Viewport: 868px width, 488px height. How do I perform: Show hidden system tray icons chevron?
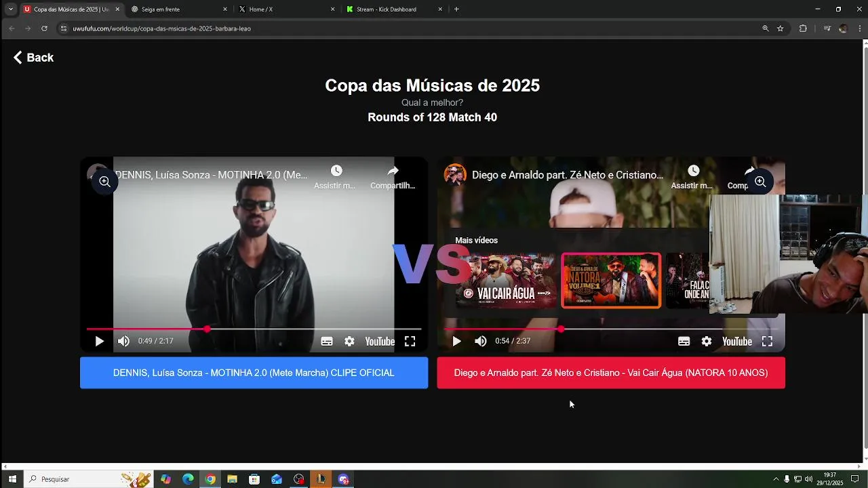click(x=776, y=479)
